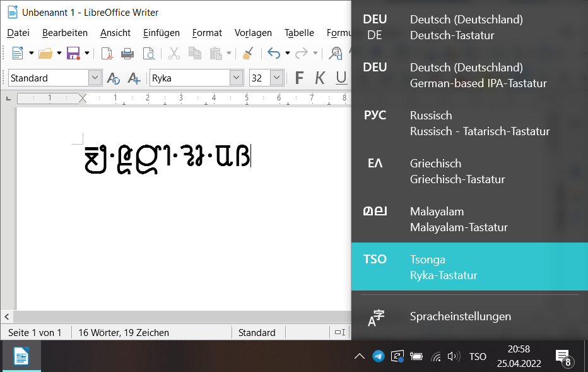
Task: Toggle italic formatting (K button)
Action: pyautogui.click(x=320, y=78)
